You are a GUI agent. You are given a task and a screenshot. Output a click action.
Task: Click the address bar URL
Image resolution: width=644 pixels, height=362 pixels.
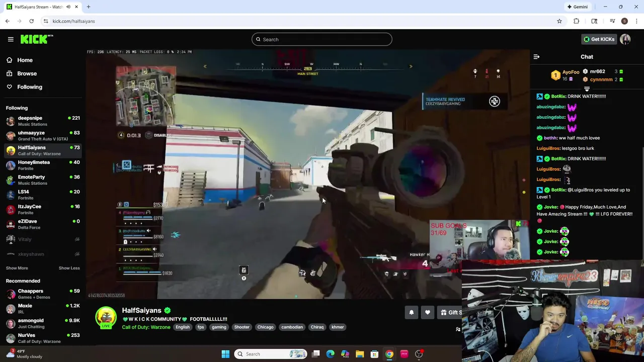pyautogui.click(x=73, y=21)
